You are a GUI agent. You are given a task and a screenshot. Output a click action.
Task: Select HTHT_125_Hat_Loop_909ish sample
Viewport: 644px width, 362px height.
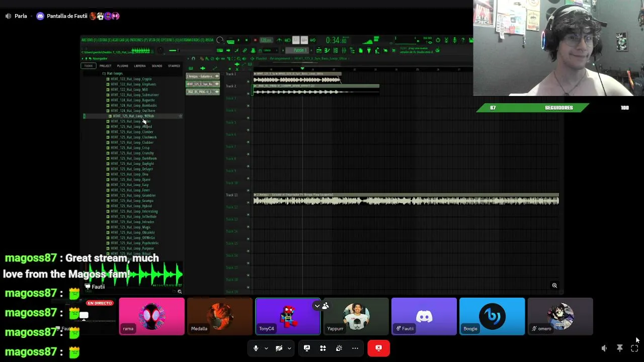tap(133, 116)
